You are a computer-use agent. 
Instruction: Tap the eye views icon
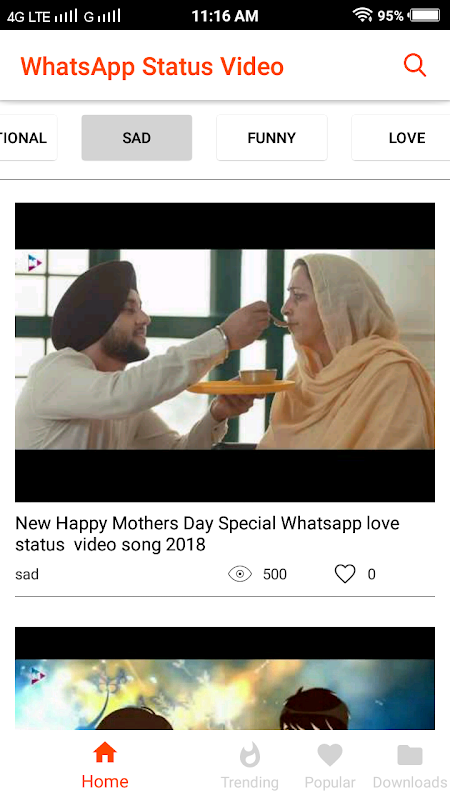click(240, 574)
